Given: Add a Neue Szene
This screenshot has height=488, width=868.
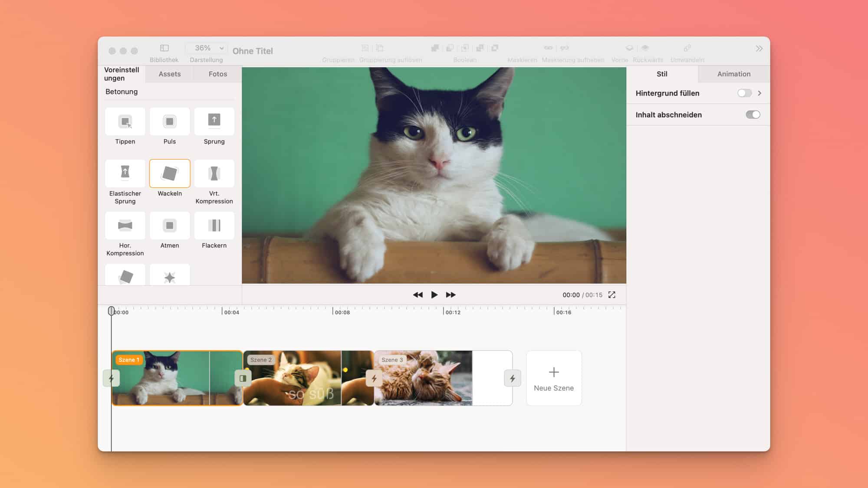Looking at the screenshot, I should click(553, 378).
